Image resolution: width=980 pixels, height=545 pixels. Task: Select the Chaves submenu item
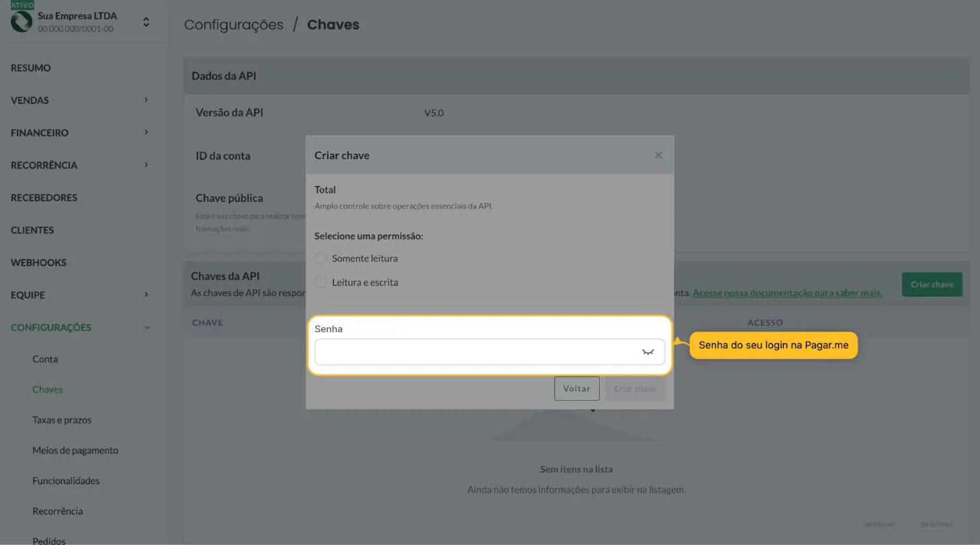pyautogui.click(x=47, y=389)
